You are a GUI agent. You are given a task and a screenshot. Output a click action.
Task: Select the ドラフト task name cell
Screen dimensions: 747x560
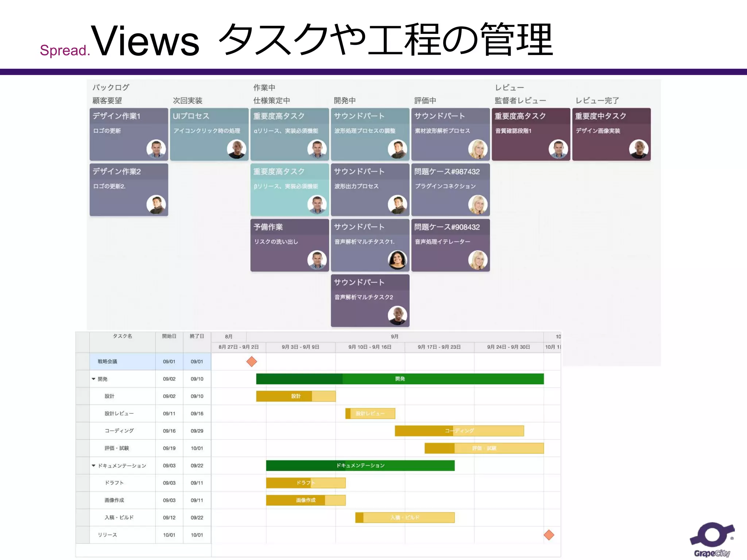[123, 483]
